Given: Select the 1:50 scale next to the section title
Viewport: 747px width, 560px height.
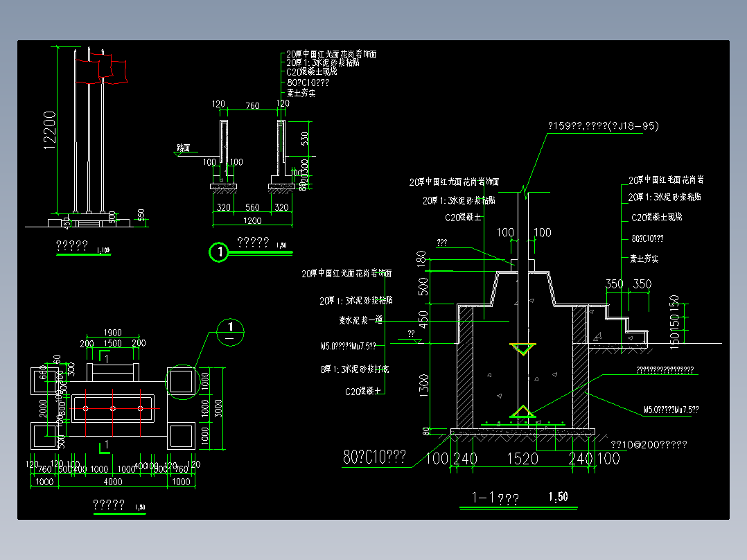Looking at the screenshot, I should click(559, 497).
